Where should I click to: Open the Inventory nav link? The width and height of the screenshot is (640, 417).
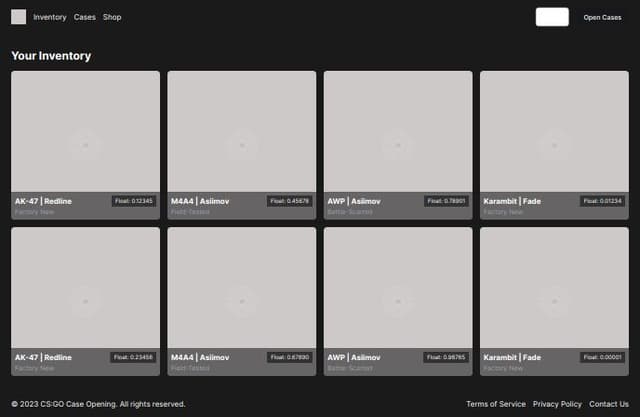coord(50,17)
